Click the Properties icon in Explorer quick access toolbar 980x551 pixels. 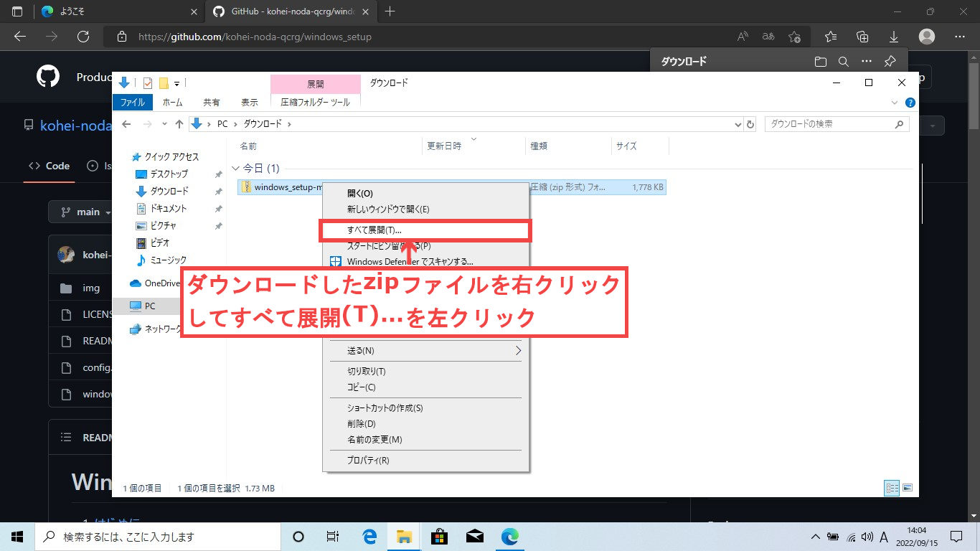point(148,83)
